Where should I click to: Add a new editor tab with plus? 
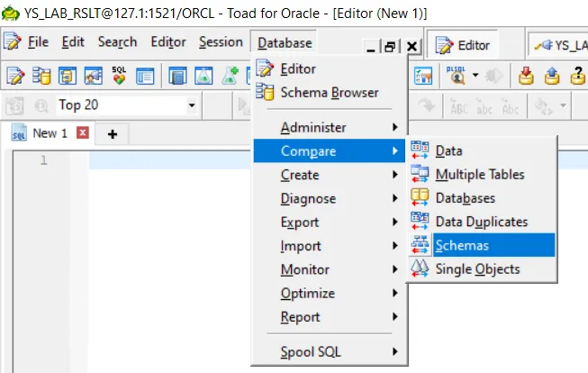coord(113,134)
